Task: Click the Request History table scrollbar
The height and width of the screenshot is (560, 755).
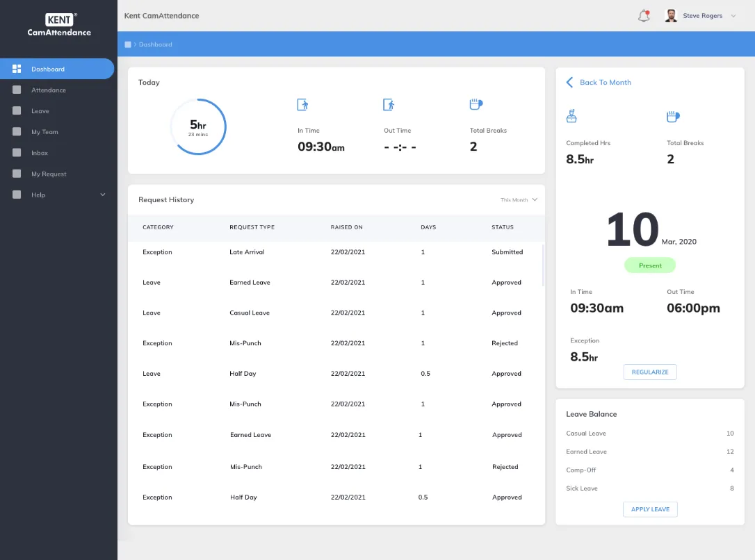Action: [543, 265]
